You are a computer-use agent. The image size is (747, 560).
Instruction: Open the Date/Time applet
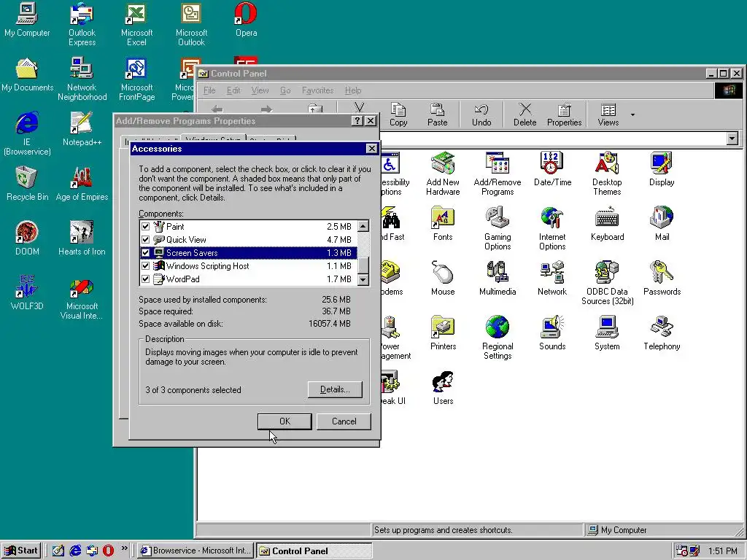point(552,169)
